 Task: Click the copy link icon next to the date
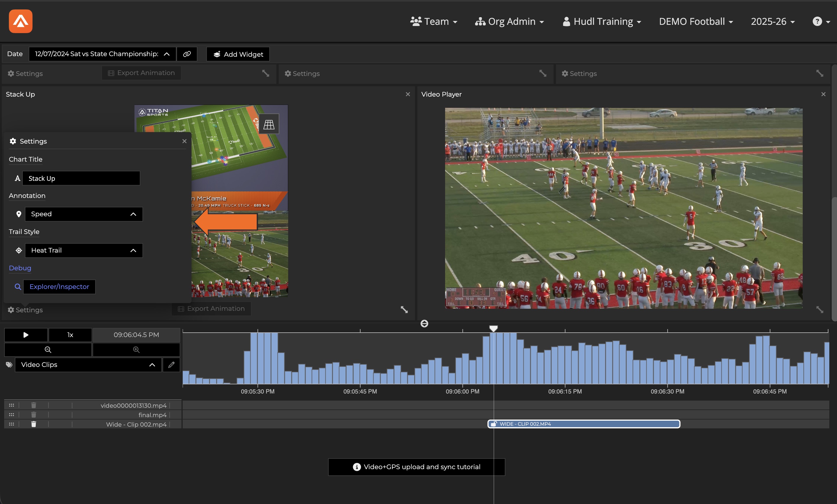(x=187, y=54)
